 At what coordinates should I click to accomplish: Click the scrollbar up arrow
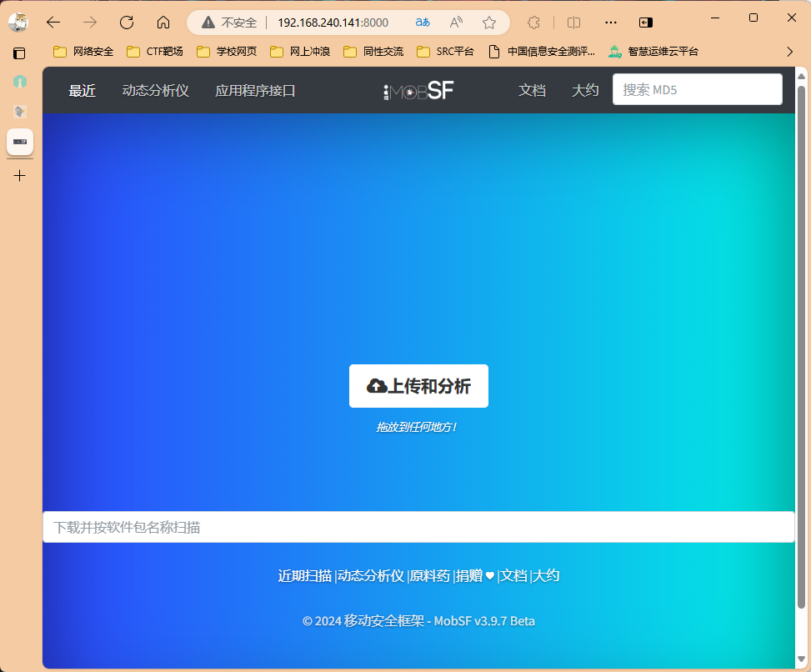click(x=801, y=77)
